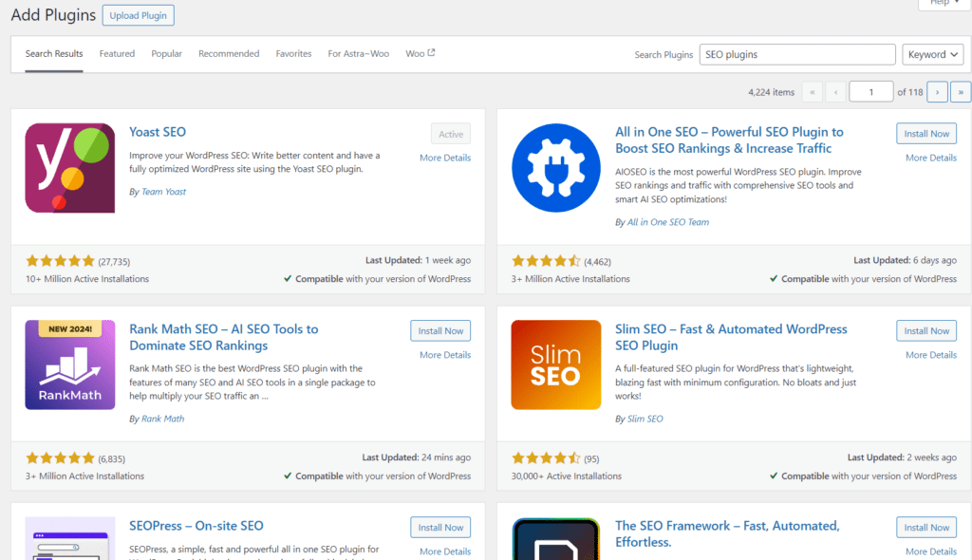Install the SEOPress plugin

click(x=440, y=528)
